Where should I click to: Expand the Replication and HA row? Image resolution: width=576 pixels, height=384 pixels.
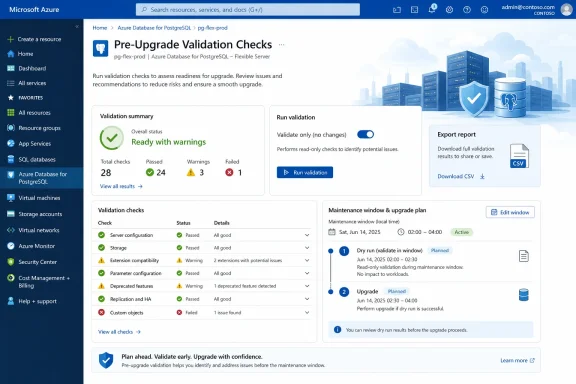point(307,299)
